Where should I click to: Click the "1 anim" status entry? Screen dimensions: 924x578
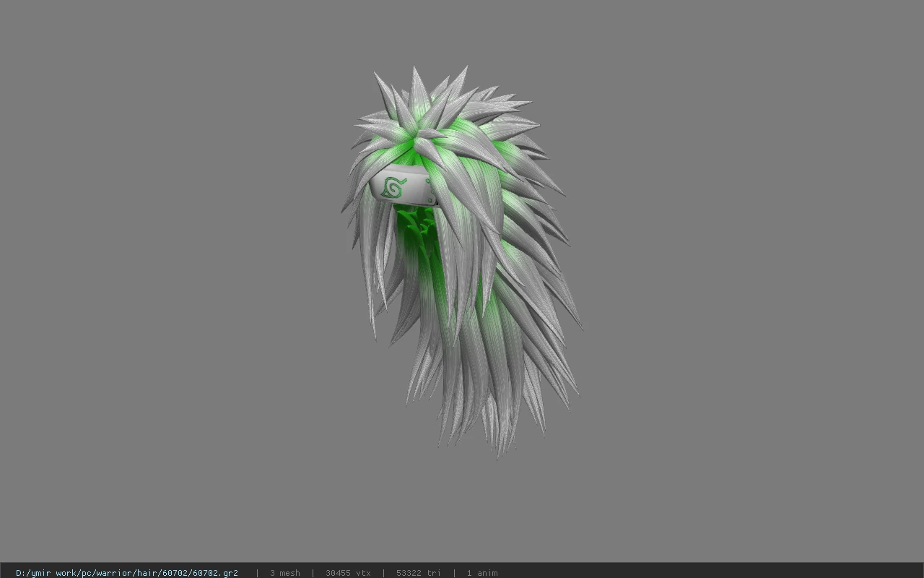coord(482,573)
